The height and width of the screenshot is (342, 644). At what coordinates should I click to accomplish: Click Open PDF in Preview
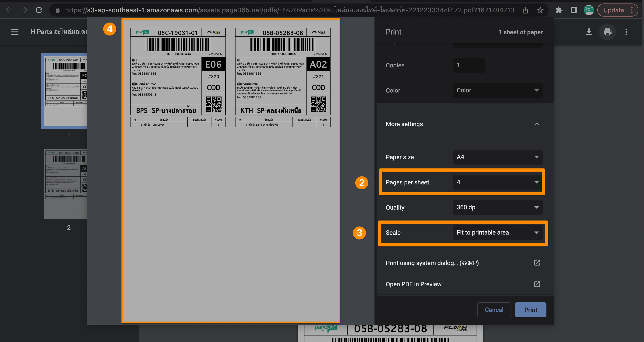click(414, 284)
